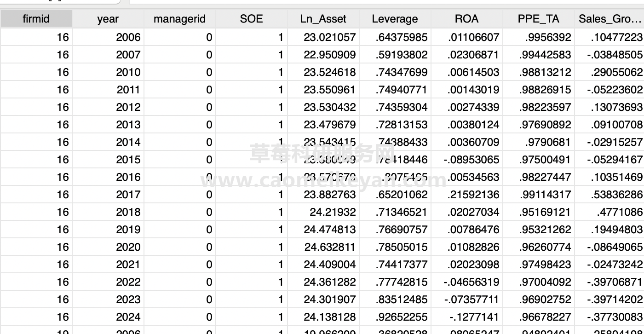Screen dimensions: 644x334
Task: Click the year cell showing 2017
Action: click(128, 195)
